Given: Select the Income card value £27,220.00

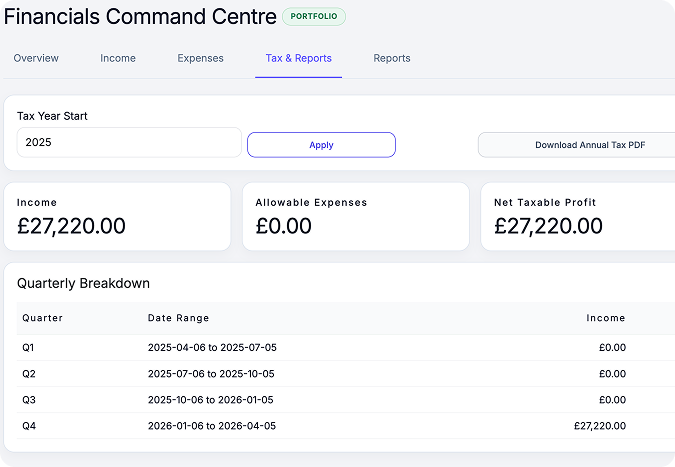Looking at the screenshot, I should coord(71,226).
